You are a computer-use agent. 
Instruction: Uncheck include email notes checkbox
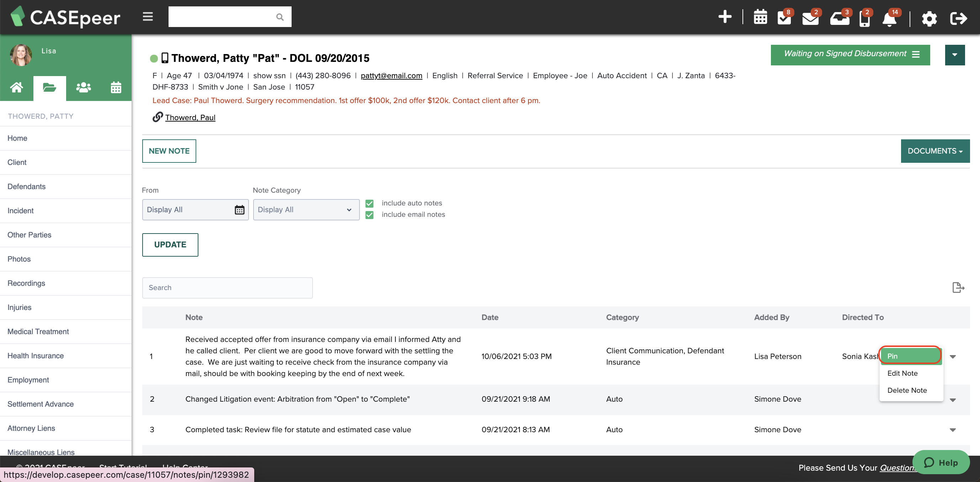coord(369,215)
